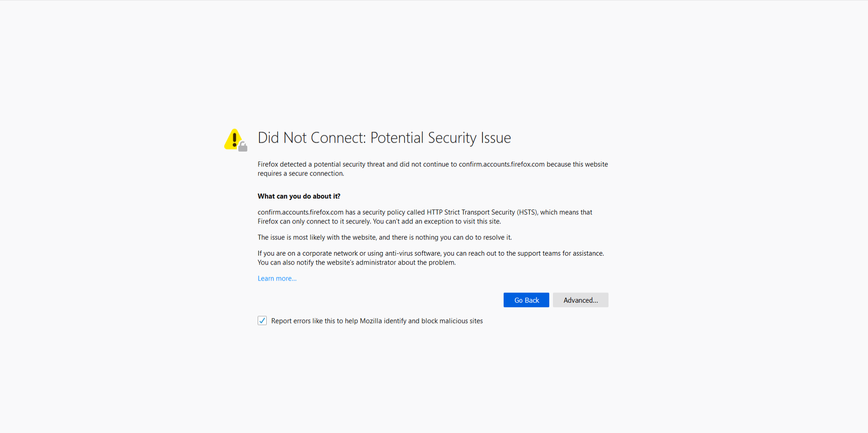Click the yellow warning triangle icon
Viewport: 868px width, 433px height.
233,139
